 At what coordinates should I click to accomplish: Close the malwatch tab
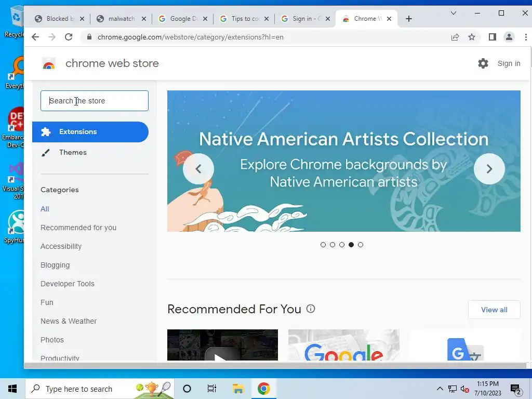pos(144,19)
